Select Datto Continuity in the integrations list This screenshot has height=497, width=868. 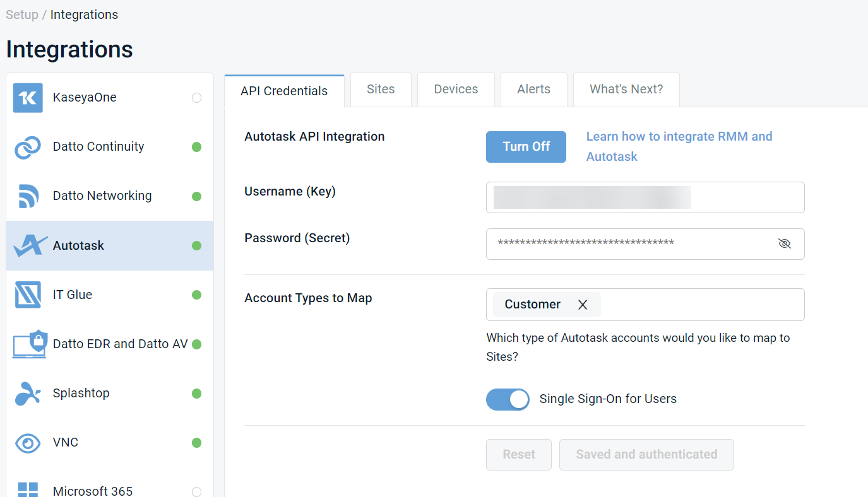(110, 147)
